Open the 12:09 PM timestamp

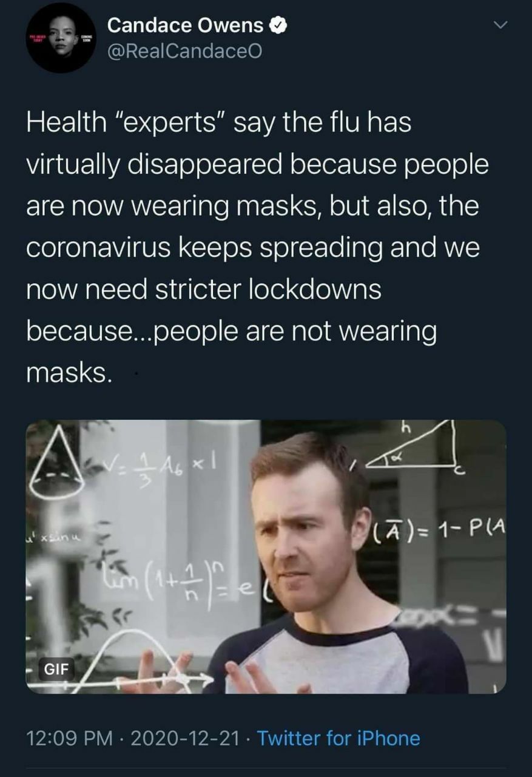[x=69, y=738]
